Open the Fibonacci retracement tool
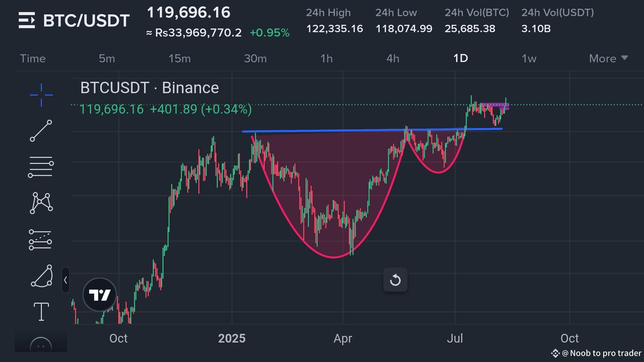Viewport: 644px width, 362px height. pyautogui.click(x=41, y=167)
